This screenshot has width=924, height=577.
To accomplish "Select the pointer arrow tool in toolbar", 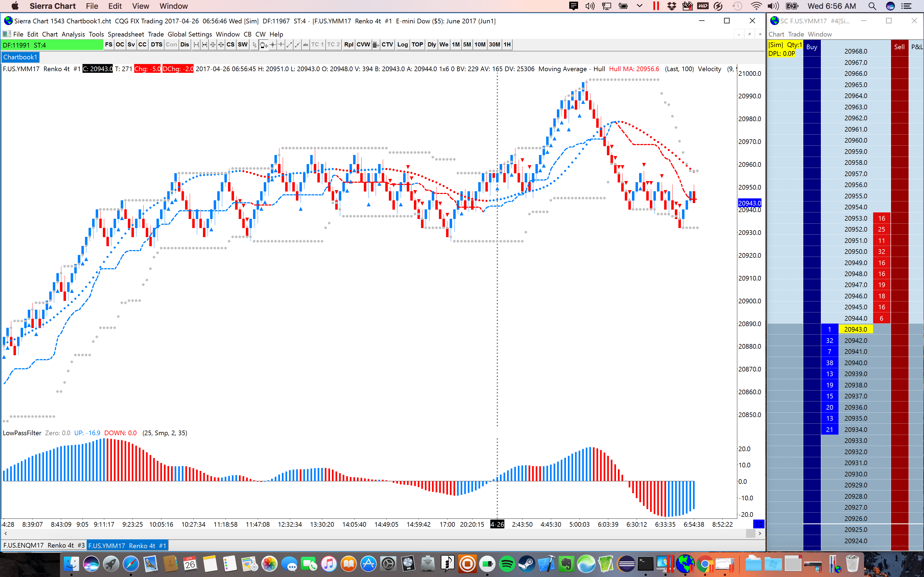I will pos(255,45).
